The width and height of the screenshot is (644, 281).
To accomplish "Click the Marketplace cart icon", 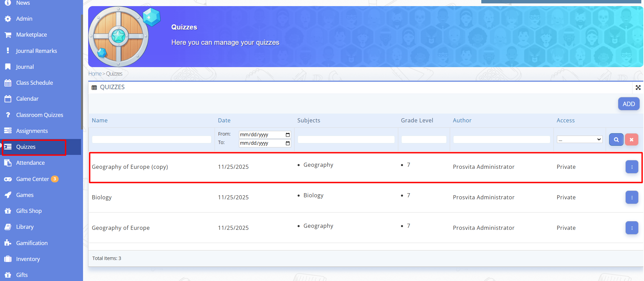I will click(8, 35).
